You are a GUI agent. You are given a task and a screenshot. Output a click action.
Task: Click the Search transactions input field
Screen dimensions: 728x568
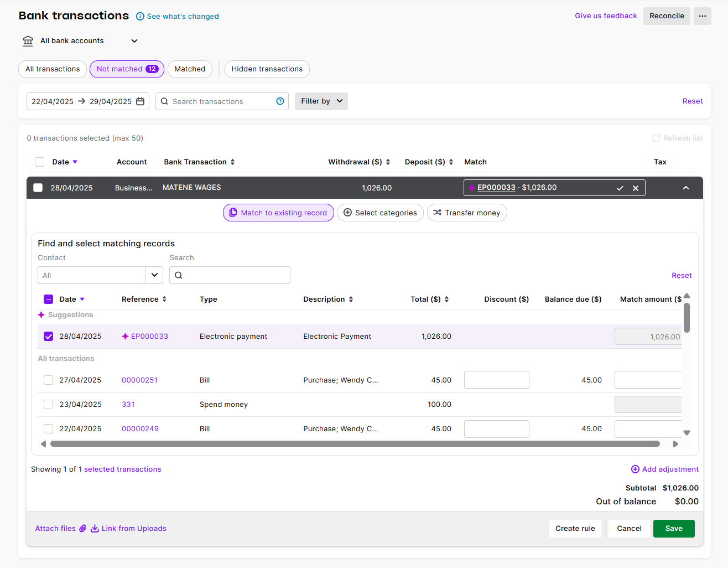[x=222, y=101]
